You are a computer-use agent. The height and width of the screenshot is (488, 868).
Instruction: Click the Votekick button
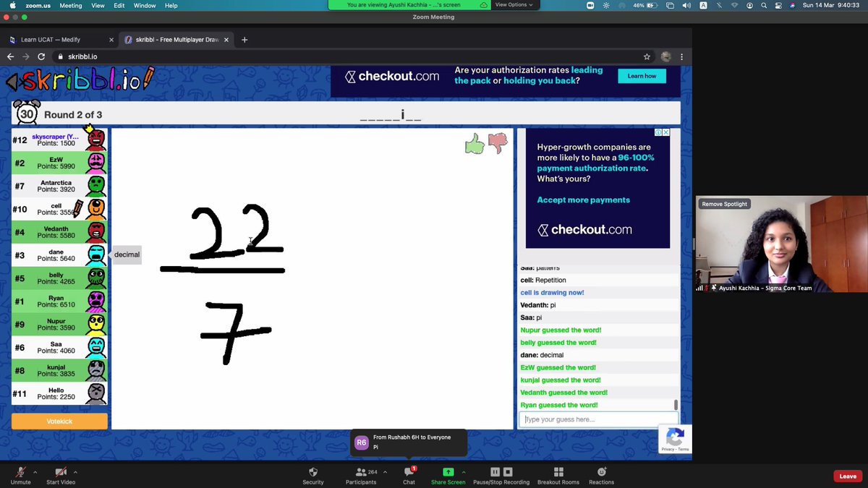coord(59,421)
